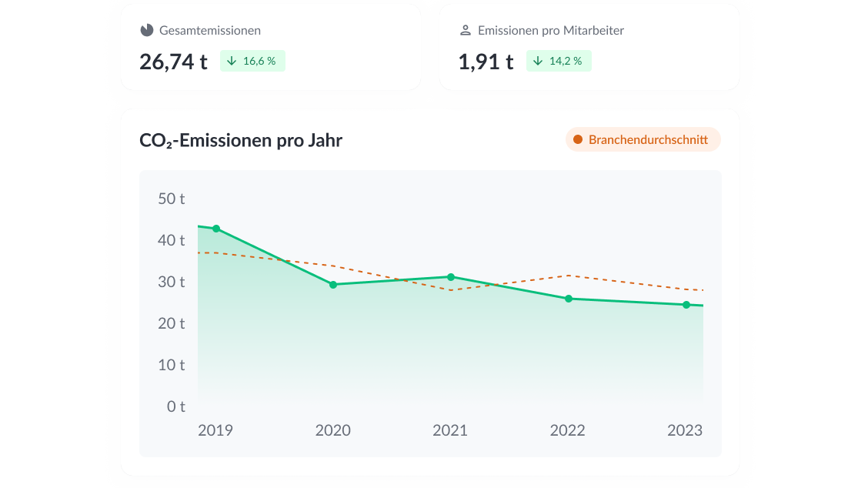
Task: Open the Emissionen pro Mitarbeiter card label
Action: 551,31
